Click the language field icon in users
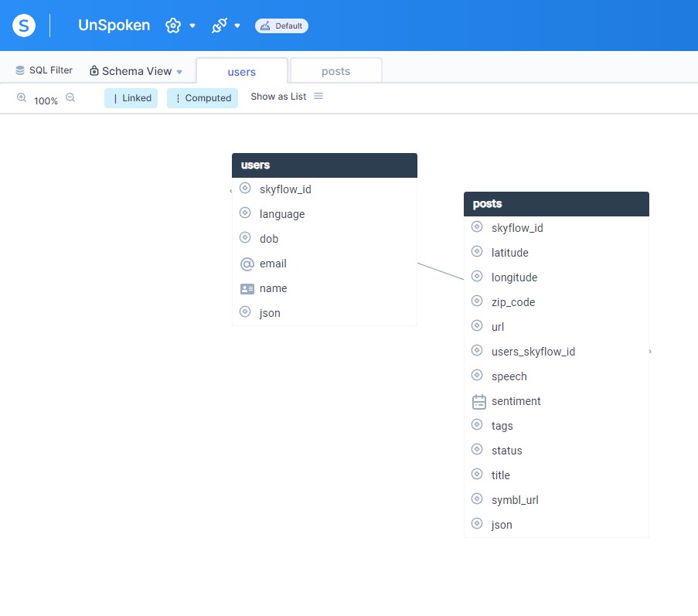The width and height of the screenshot is (698, 616). (245, 213)
